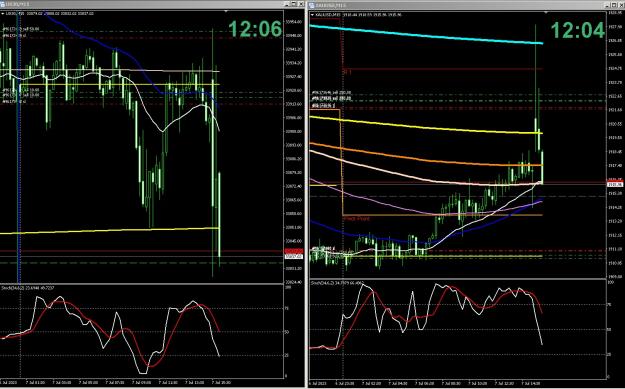This screenshot has height=389, width=625.
Task: Click left chart window title icon
Action: tap(2, 4)
